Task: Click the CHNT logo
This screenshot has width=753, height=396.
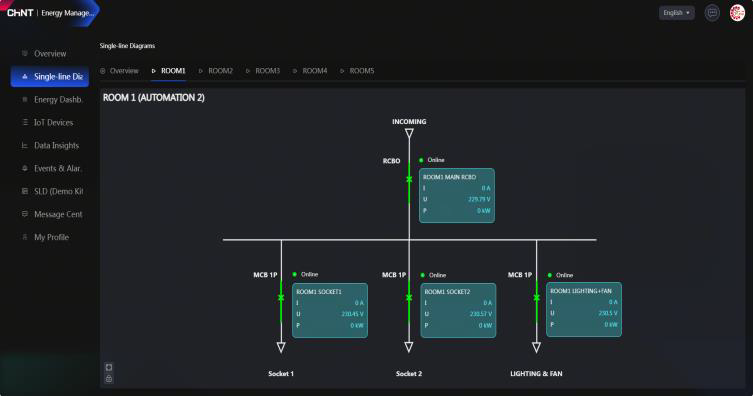Action: tap(20, 13)
